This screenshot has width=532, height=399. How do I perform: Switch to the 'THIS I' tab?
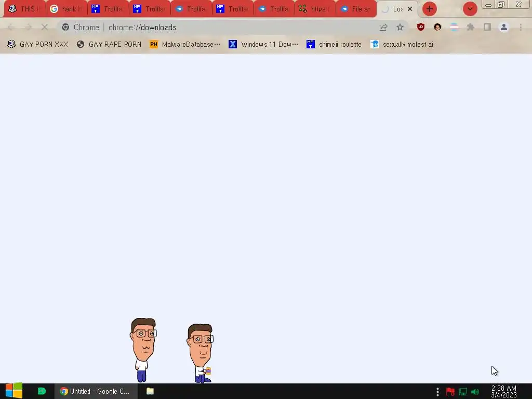[x=25, y=9]
